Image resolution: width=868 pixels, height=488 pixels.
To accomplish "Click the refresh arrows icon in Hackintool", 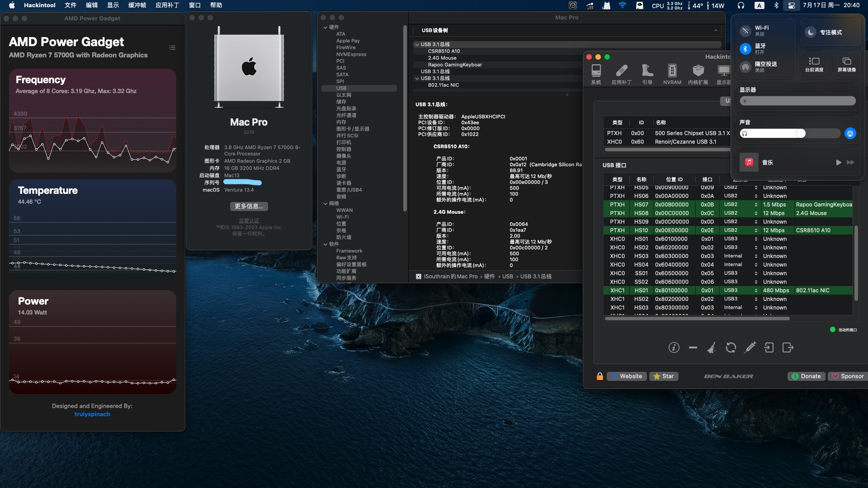I will [x=731, y=347].
